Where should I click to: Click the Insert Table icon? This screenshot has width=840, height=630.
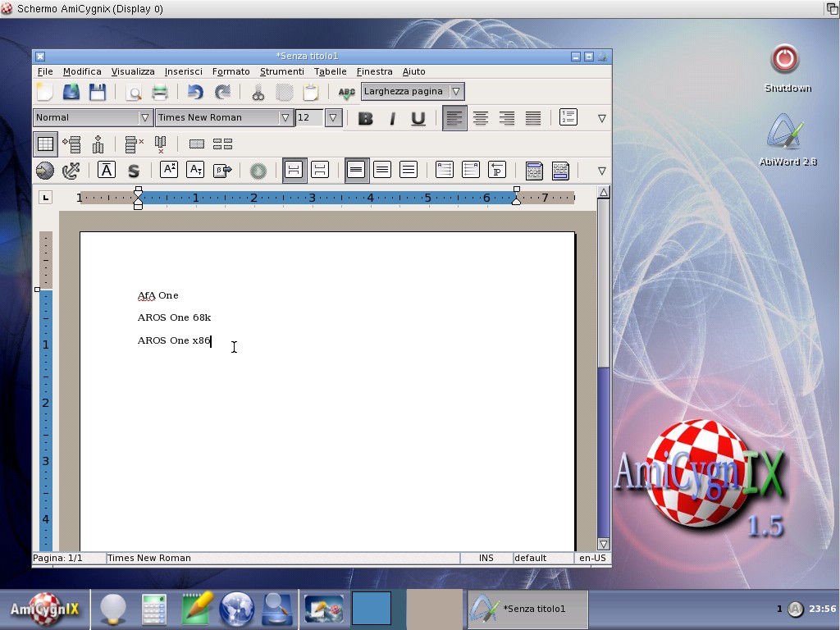[45, 144]
